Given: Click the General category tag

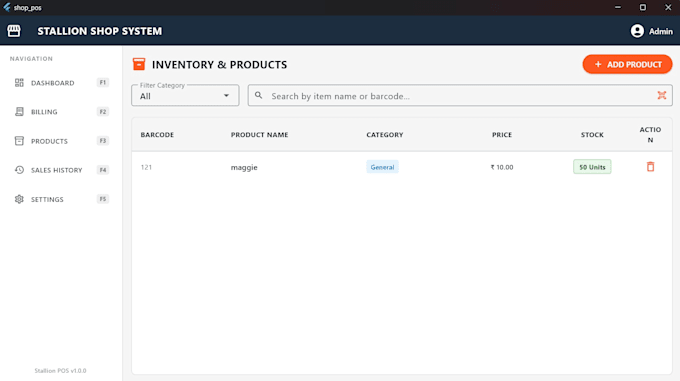Looking at the screenshot, I should [382, 167].
